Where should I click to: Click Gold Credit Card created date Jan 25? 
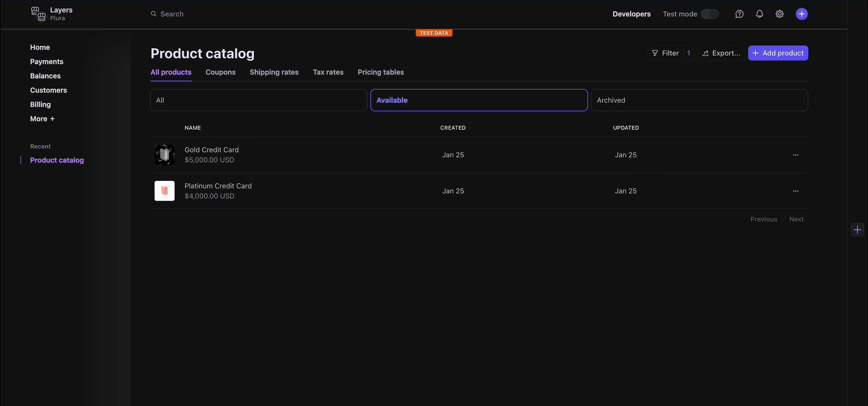453,155
